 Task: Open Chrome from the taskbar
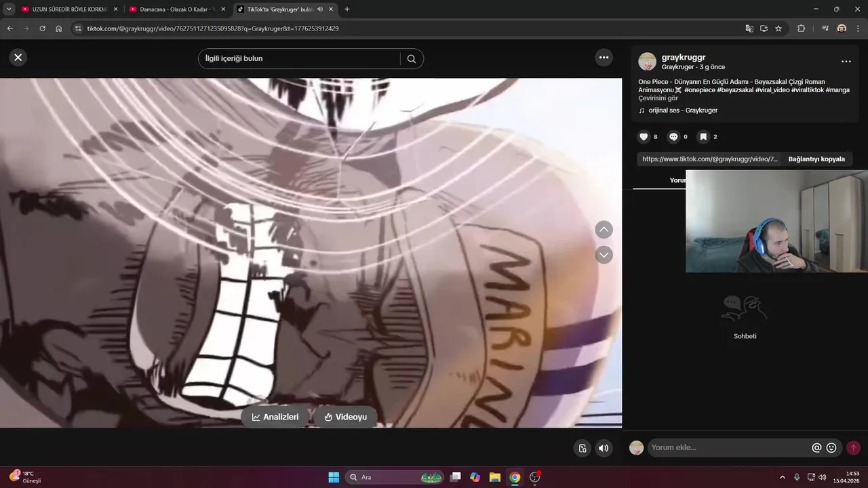pos(515,477)
